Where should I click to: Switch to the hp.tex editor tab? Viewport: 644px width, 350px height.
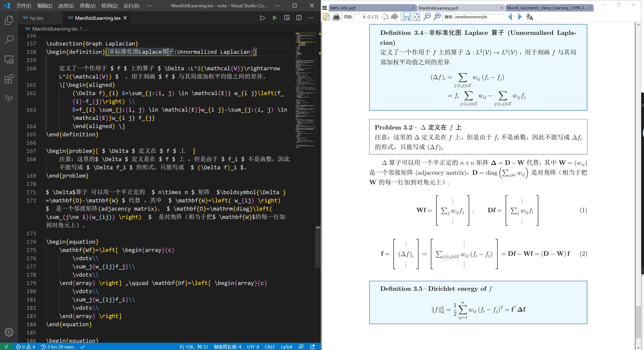36,18
